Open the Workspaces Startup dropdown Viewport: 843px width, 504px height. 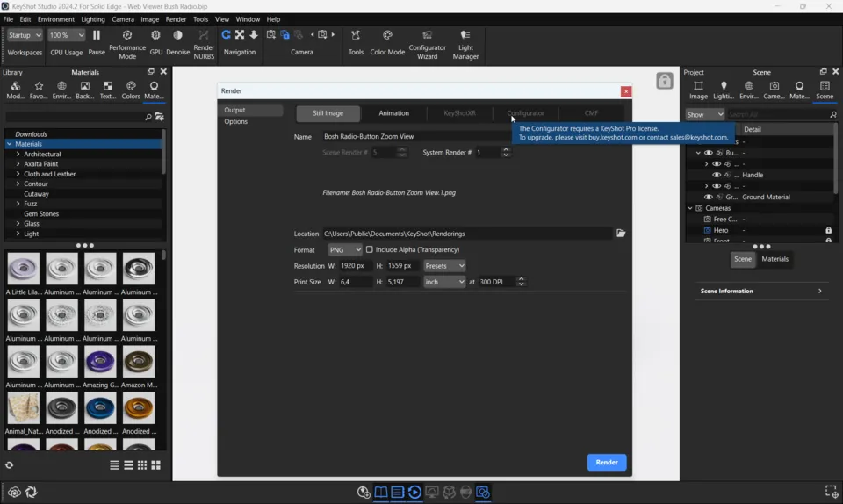point(25,35)
